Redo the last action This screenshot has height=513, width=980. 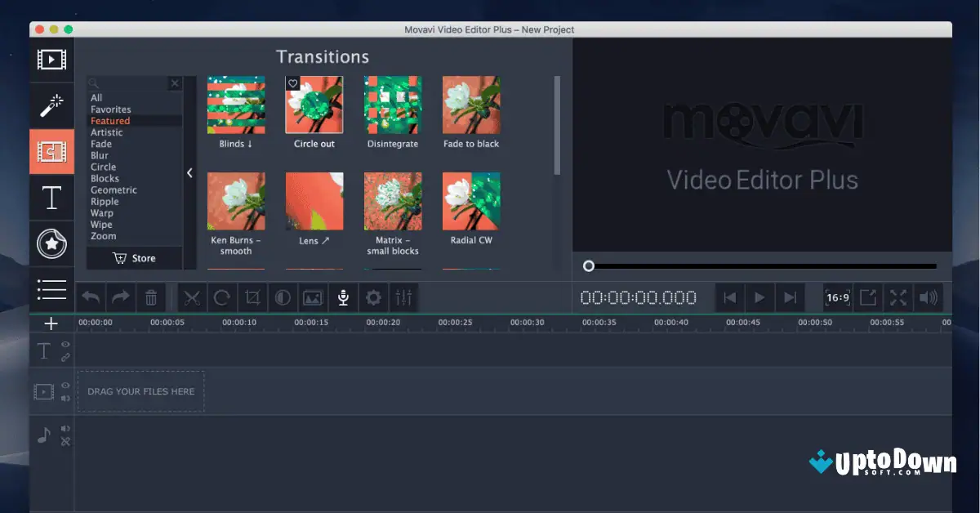pos(121,297)
